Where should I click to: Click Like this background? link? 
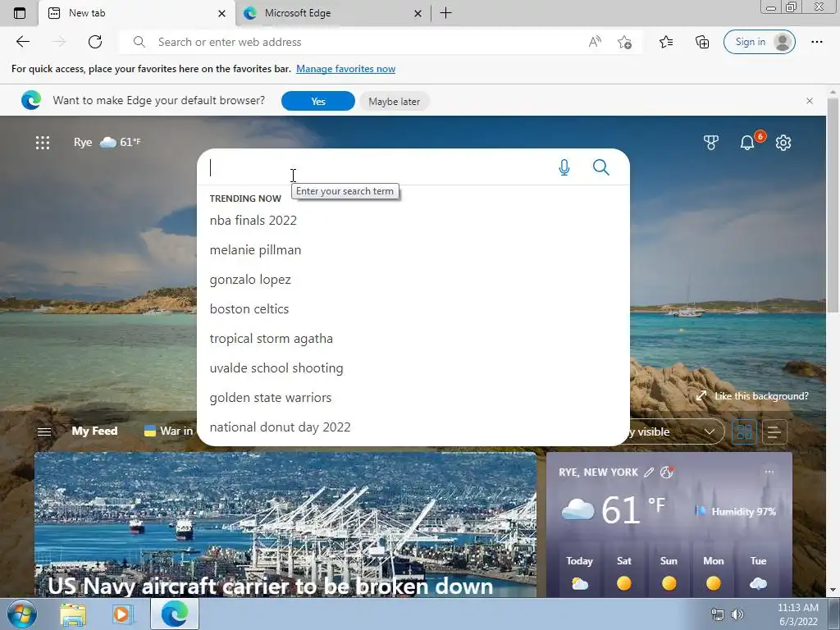753,396
